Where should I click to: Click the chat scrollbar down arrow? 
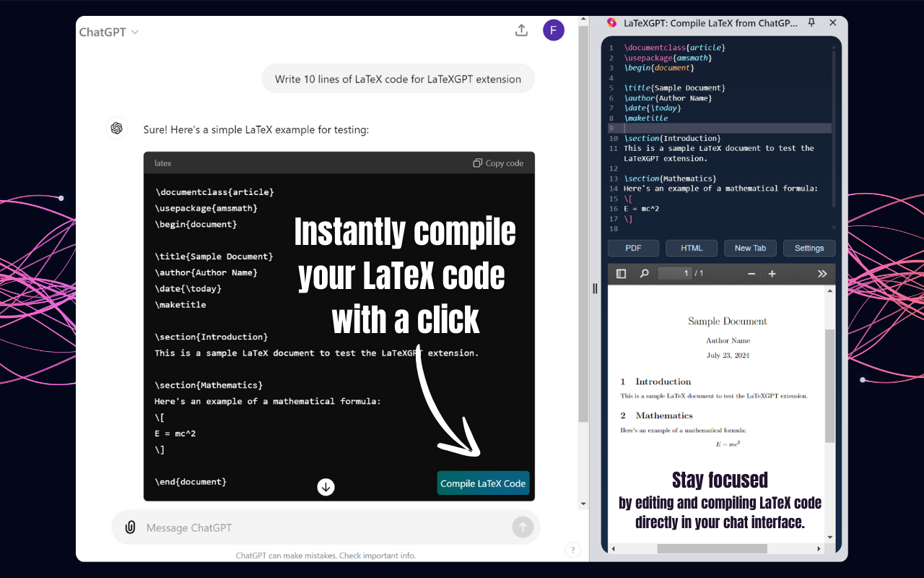(583, 504)
